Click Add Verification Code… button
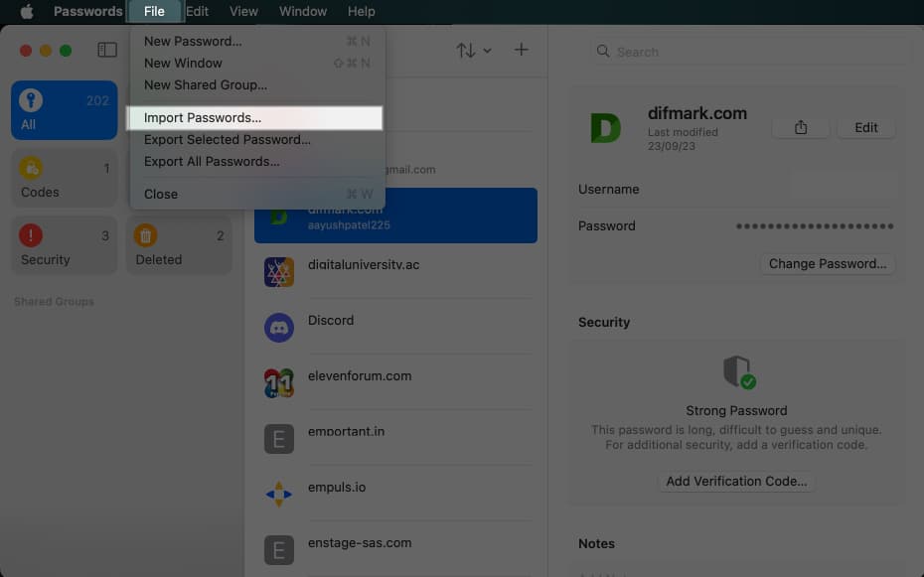The image size is (924, 577). click(736, 481)
